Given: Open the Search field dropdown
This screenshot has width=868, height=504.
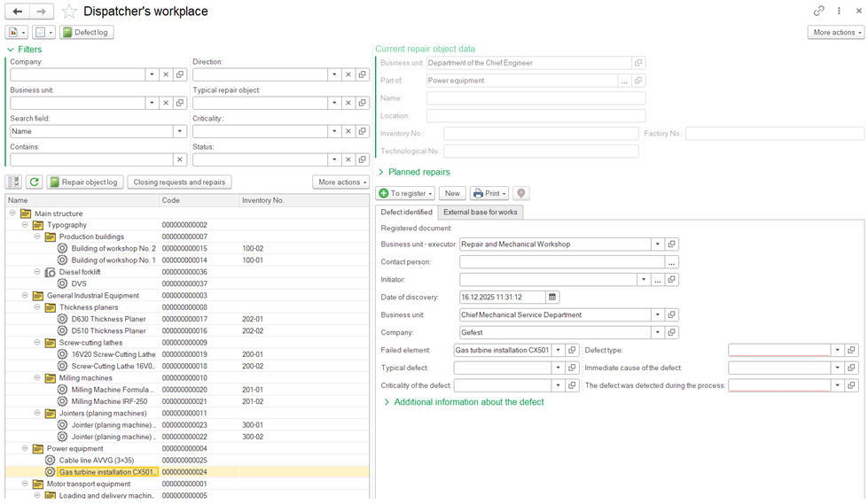Looking at the screenshot, I should click(179, 132).
